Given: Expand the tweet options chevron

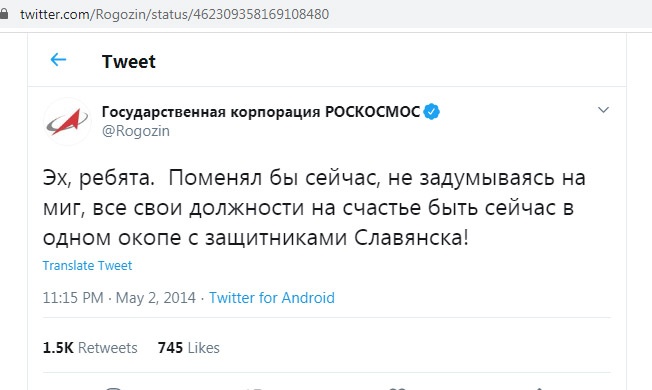Looking at the screenshot, I should click(x=603, y=110).
